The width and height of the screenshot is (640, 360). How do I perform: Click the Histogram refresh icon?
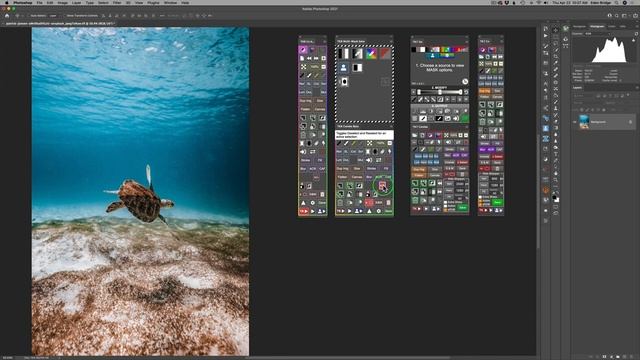pyautogui.click(x=636, y=34)
